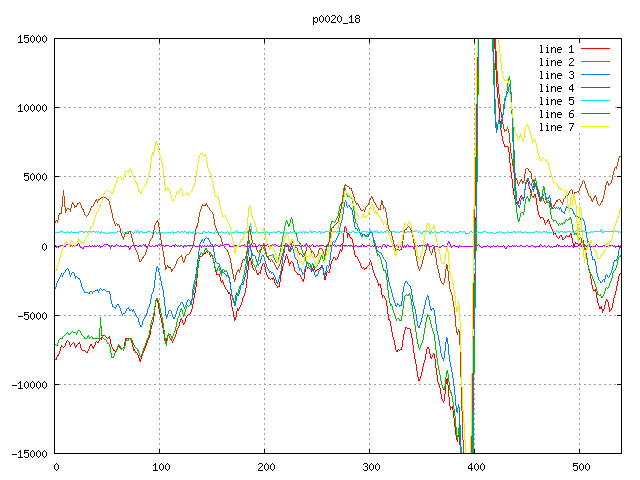Click the 300 x-axis tick label
640x480 pixels.
pos(370,467)
